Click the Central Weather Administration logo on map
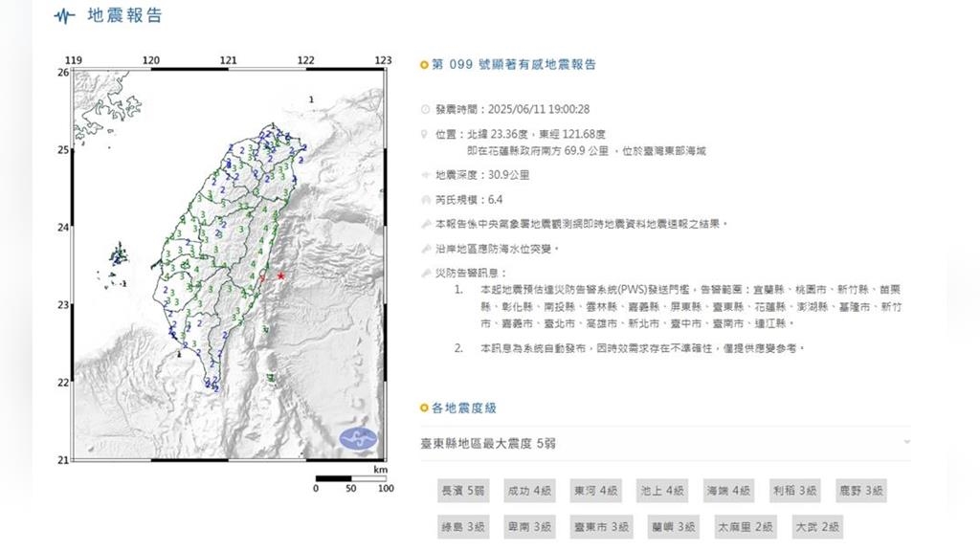 click(x=359, y=438)
